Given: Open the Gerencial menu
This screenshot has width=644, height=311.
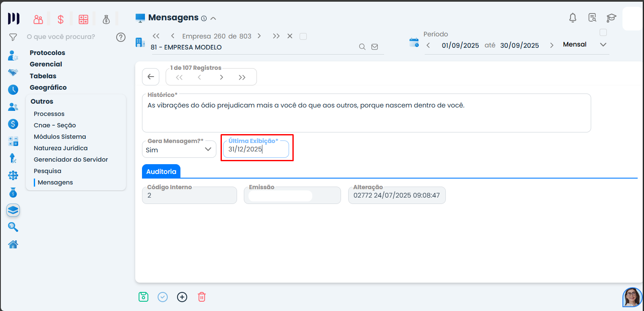Looking at the screenshot, I should pyautogui.click(x=46, y=64).
